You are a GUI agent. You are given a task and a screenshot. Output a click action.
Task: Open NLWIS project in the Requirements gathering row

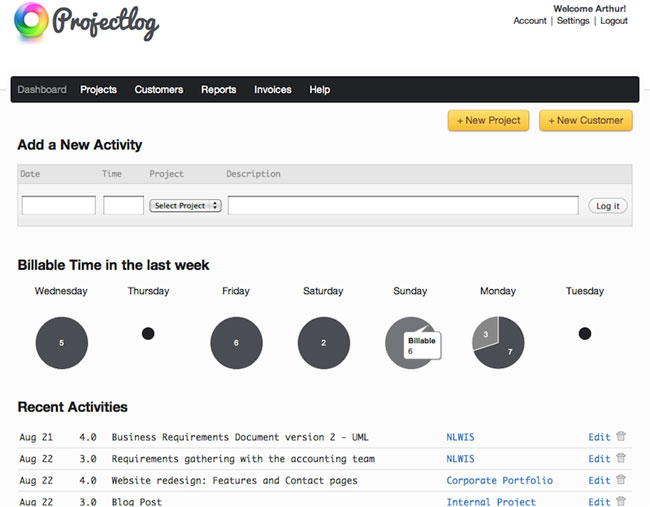(461, 459)
